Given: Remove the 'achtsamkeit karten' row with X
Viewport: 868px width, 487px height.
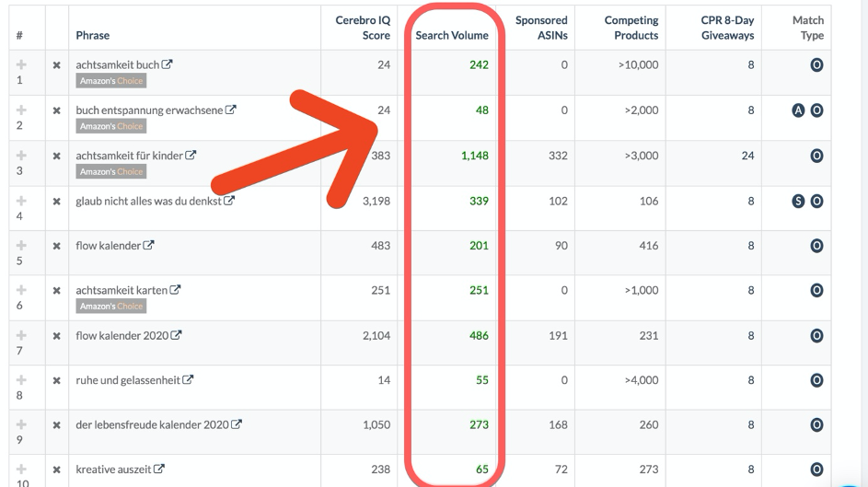Looking at the screenshot, I should pyautogui.click(x=56, y=291).
